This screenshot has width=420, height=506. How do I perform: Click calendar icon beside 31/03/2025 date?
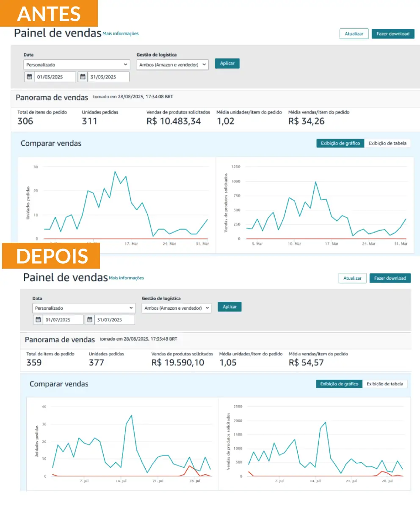tap(82, 77)
